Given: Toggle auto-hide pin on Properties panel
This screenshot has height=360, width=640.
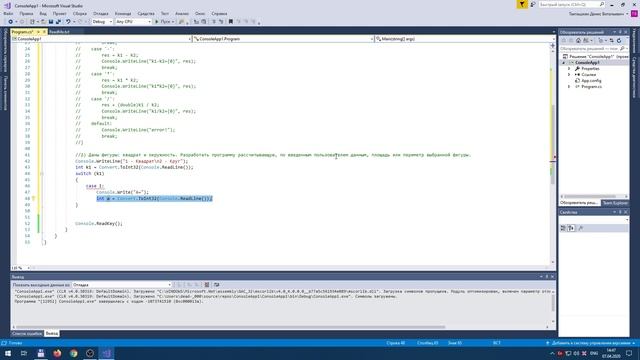Looking at the screenshot, I should [620, 212].
